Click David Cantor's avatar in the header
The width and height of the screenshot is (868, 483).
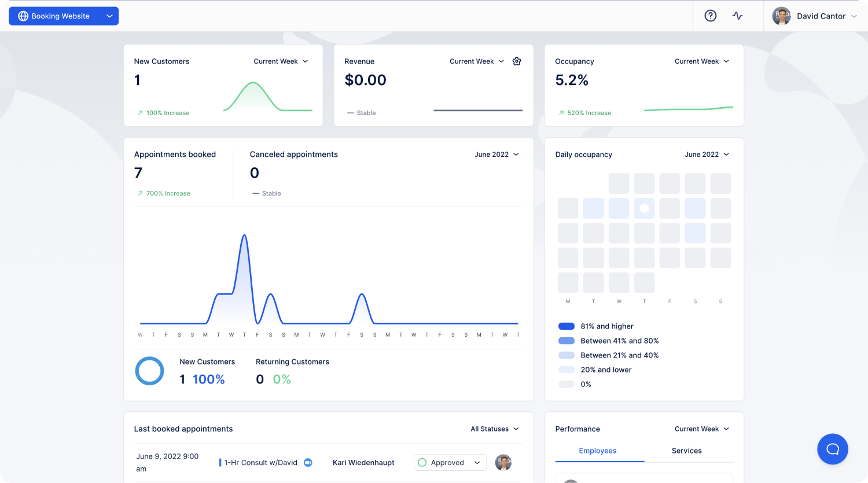[781, 16]
